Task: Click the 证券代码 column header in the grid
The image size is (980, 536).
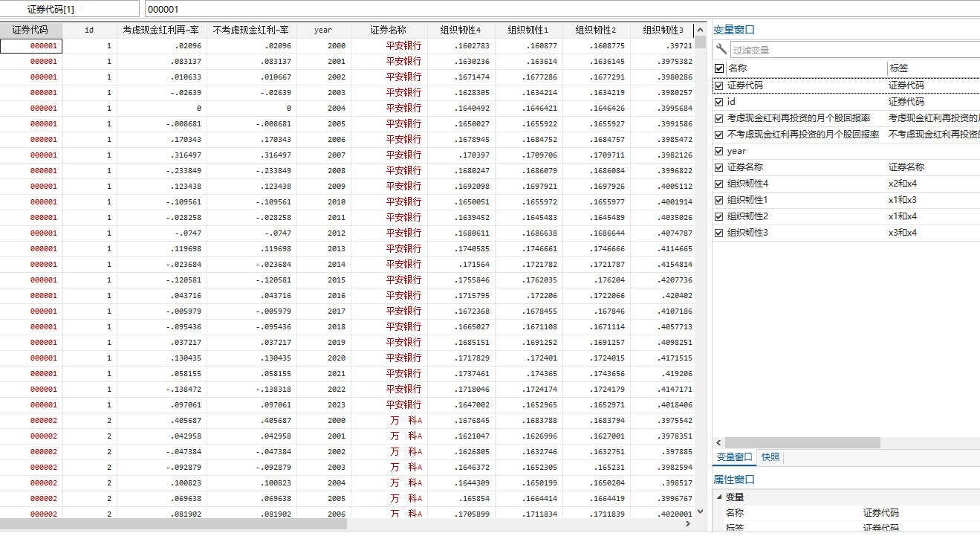Action: click(x=30, y=30)
